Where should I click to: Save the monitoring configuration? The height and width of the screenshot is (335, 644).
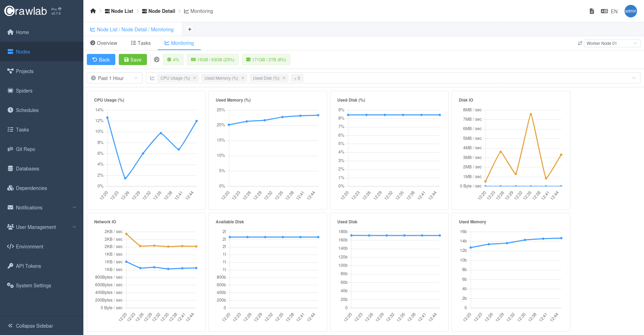tap(133, 59)
